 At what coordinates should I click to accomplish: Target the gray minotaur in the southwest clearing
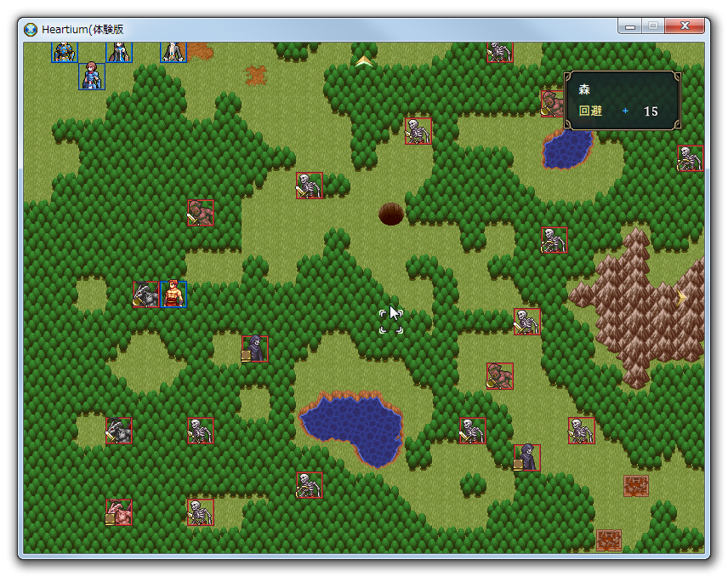(x=119, y=431)
